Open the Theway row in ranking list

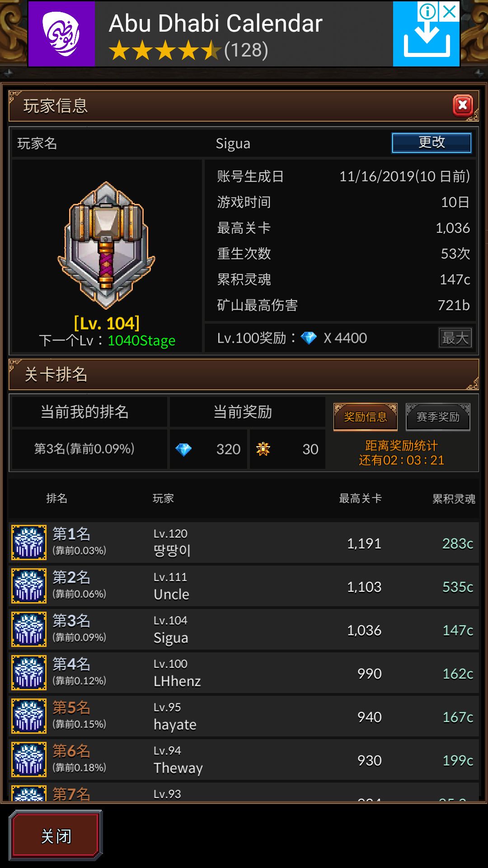(244, 759)
